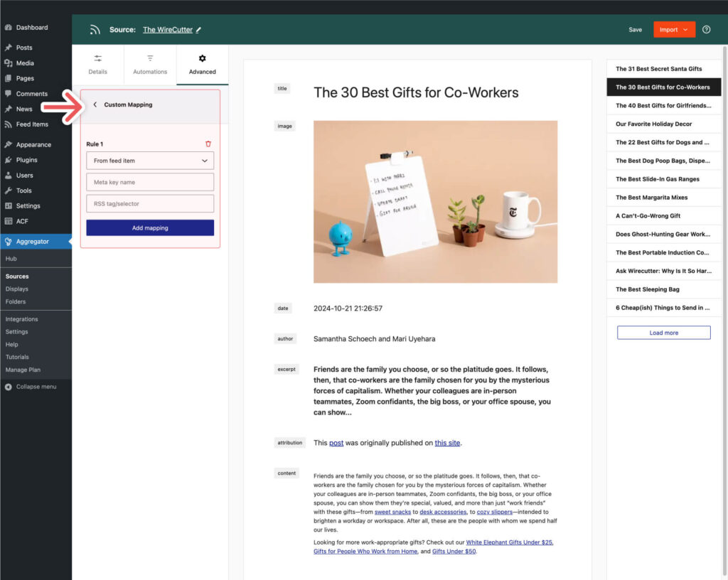This screenshot has height=580, width=728.
Task: Click Save in the header
Action: coord(635,30)
